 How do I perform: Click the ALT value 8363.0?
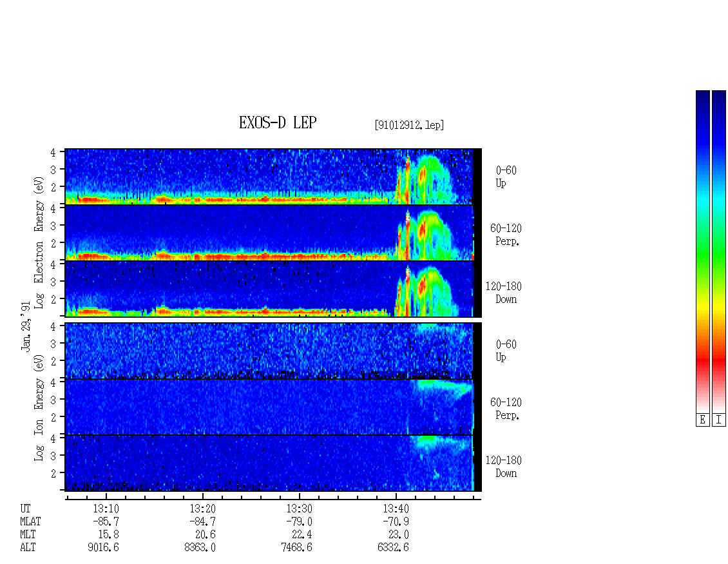click(x=200, y=547)
